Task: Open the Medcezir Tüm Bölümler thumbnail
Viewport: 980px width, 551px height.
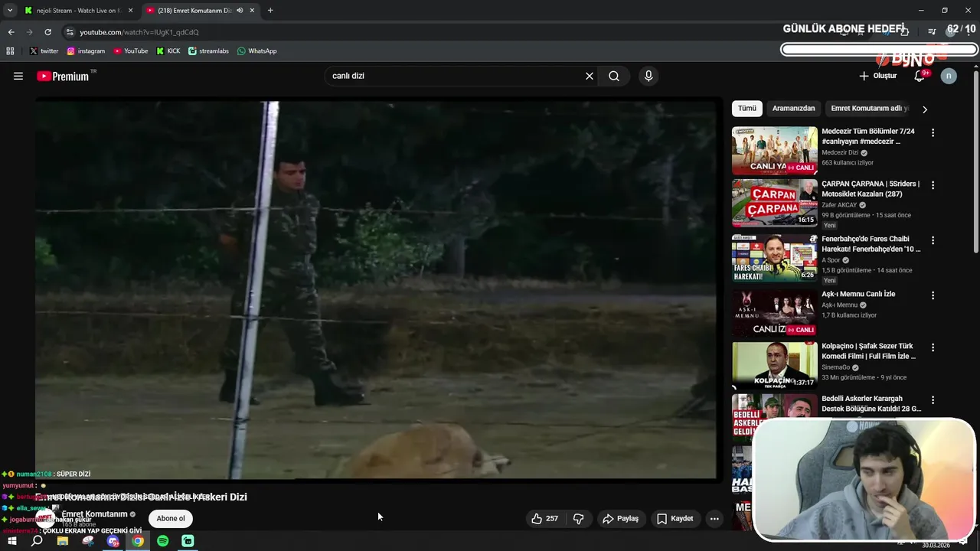Action: pos(774,151)
